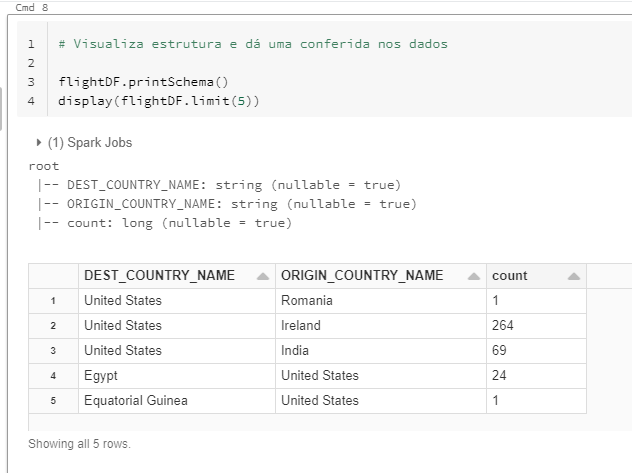Click the Egypt destination cell

pyautogui.click(x=100, y=376)
